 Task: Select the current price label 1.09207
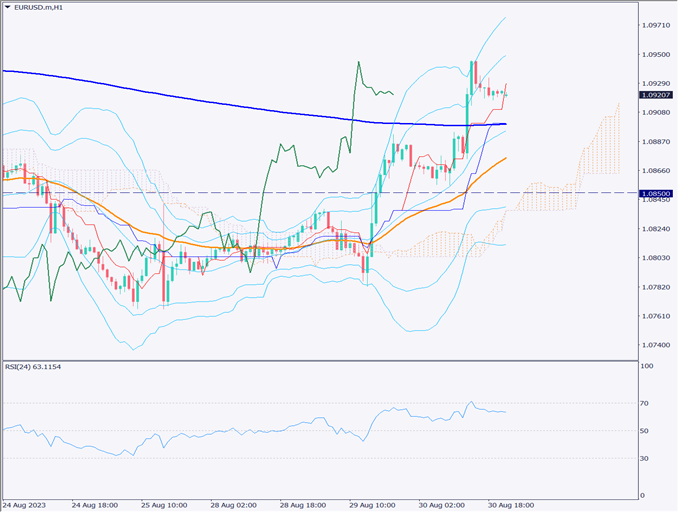[x=657, y=95]
